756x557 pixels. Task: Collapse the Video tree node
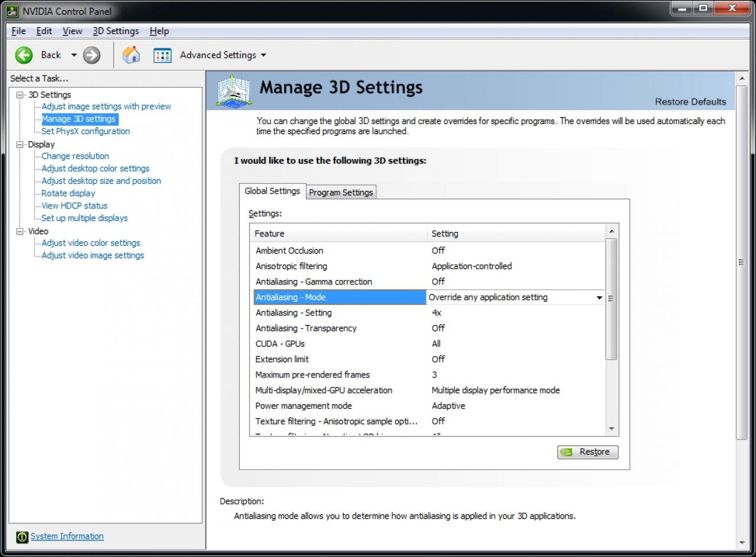tap(20, 231)
